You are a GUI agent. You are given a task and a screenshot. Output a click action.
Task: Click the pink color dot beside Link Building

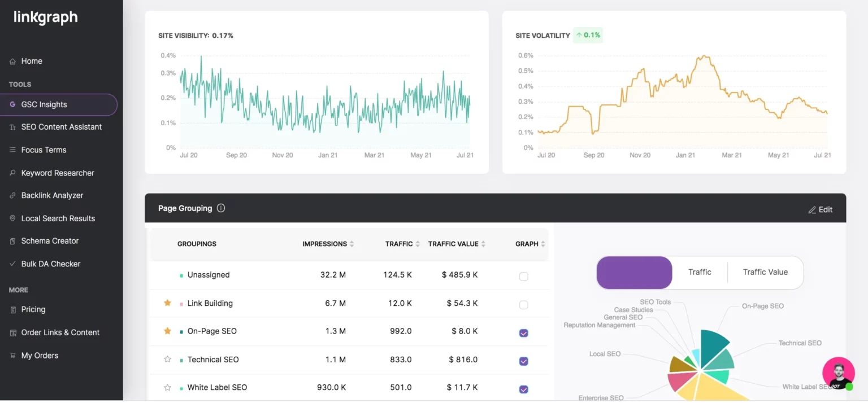(181, 303)
